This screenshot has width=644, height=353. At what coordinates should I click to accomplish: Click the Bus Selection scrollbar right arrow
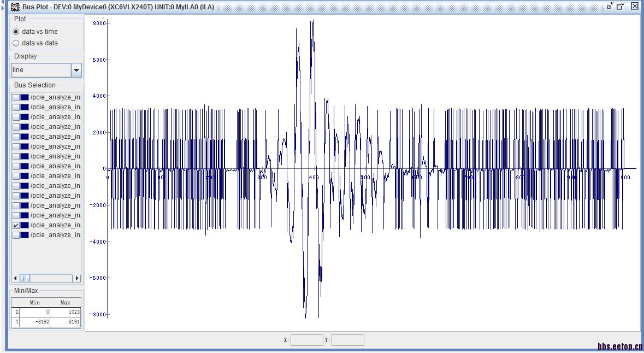(x=77, y=278)
